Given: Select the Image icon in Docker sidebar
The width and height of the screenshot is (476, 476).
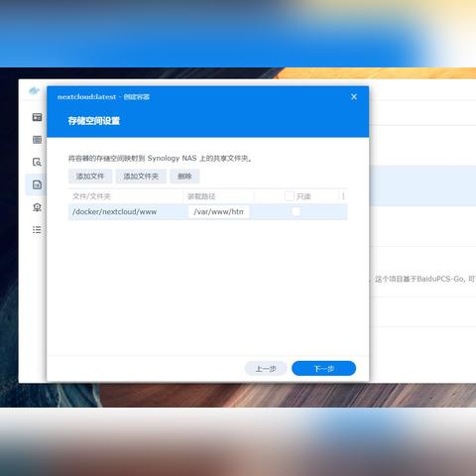Looking at the screenshot, I should tap(37, 184).
